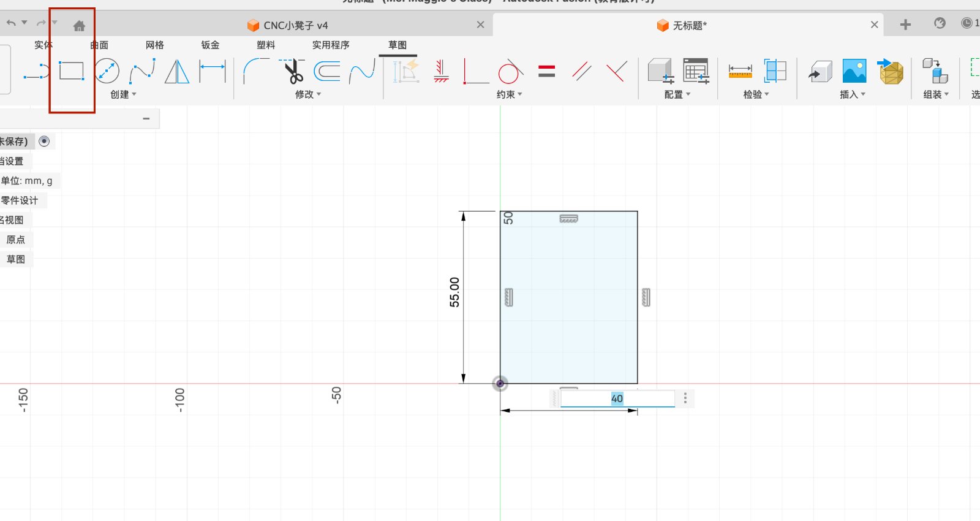Viewport: 980px width, 521px height.
Task: Switch to the 实用程序 ribbon tab
Action: (x=331, y=45)
